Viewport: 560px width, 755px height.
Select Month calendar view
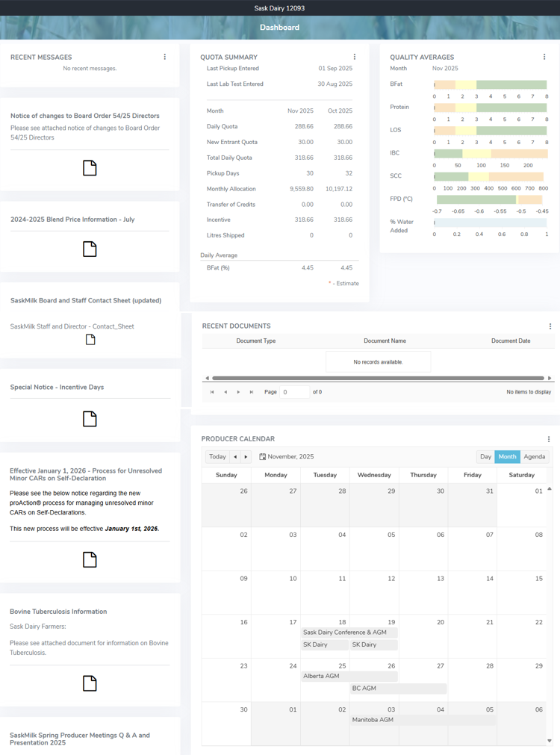[507, 456]
